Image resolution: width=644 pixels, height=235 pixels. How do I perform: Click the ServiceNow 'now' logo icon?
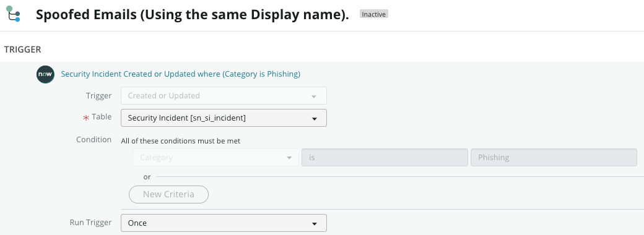coord(45,74)
